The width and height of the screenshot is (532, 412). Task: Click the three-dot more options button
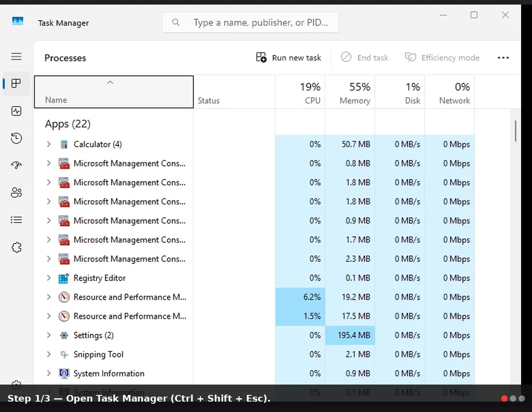pyautogui.click(x=503, y=58)
